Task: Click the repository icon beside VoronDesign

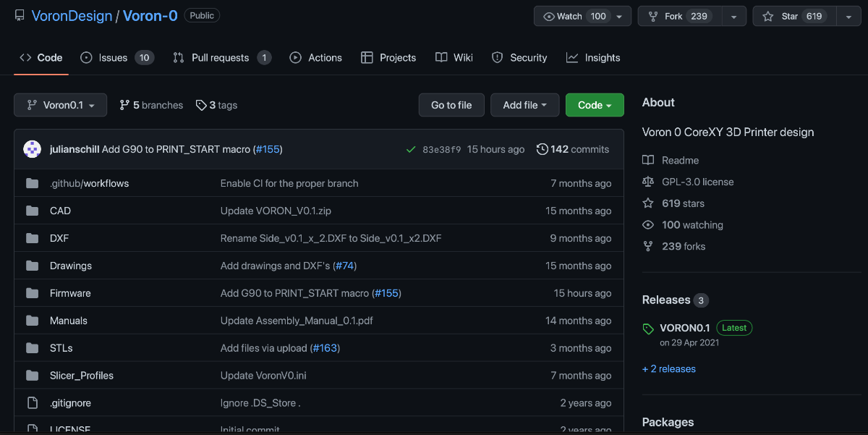Action: tap(20, 15)
